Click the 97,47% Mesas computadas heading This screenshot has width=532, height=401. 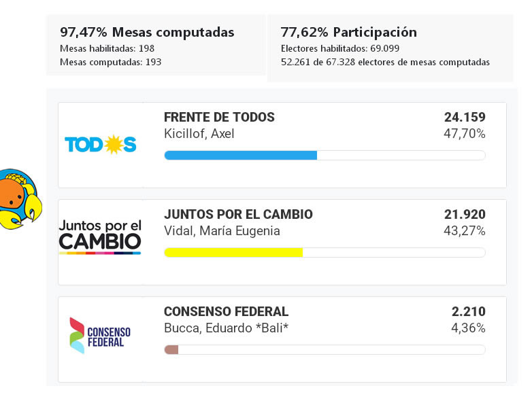(147, 32)
